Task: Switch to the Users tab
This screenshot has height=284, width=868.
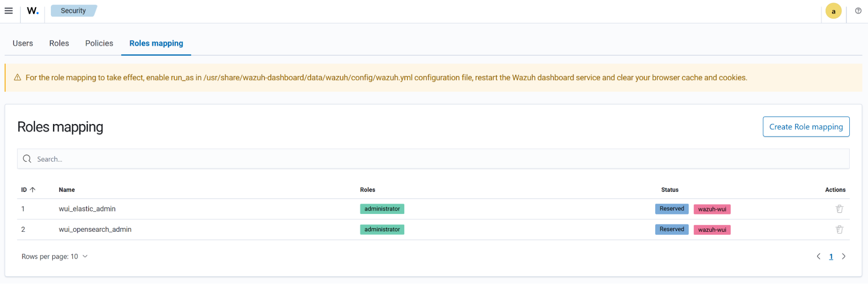Action: pyautogui.click(x=23, y=43)
